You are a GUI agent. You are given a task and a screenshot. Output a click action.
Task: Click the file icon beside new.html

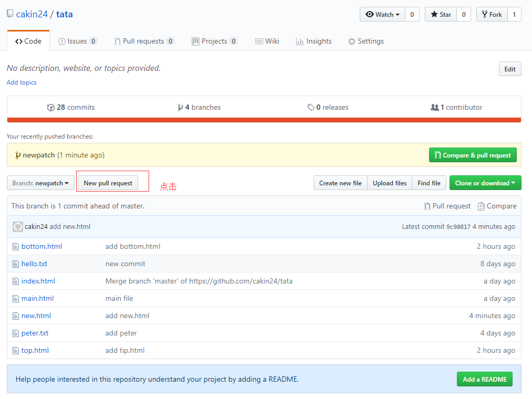(16, 316)
